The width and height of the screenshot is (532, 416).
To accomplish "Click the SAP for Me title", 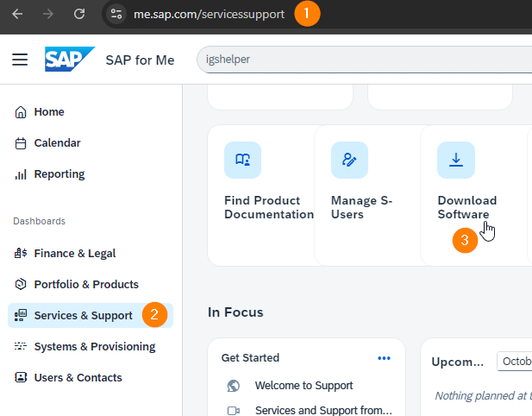I will click(x=140, y=60).
